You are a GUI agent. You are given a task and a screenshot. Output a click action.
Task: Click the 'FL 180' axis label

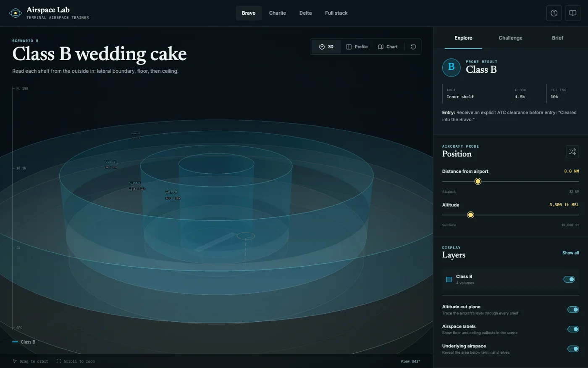pyautogui.click(x=22, y=88)
